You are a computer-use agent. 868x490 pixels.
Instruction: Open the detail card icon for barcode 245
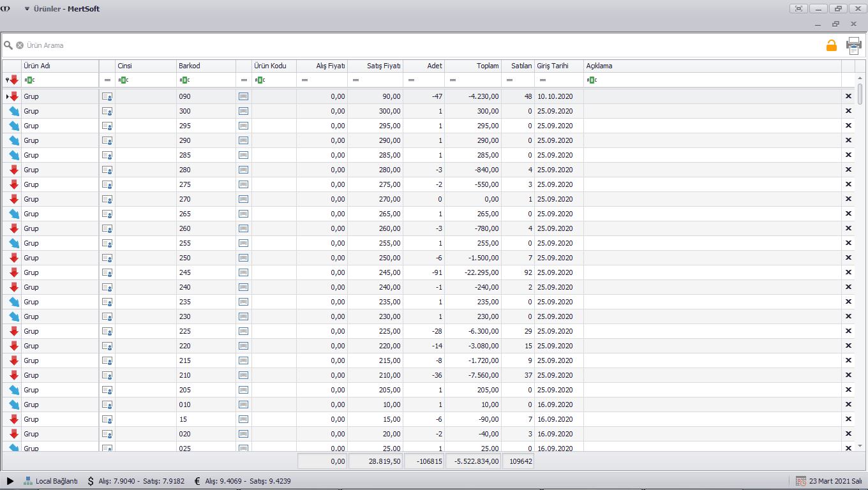coord(107,272)
